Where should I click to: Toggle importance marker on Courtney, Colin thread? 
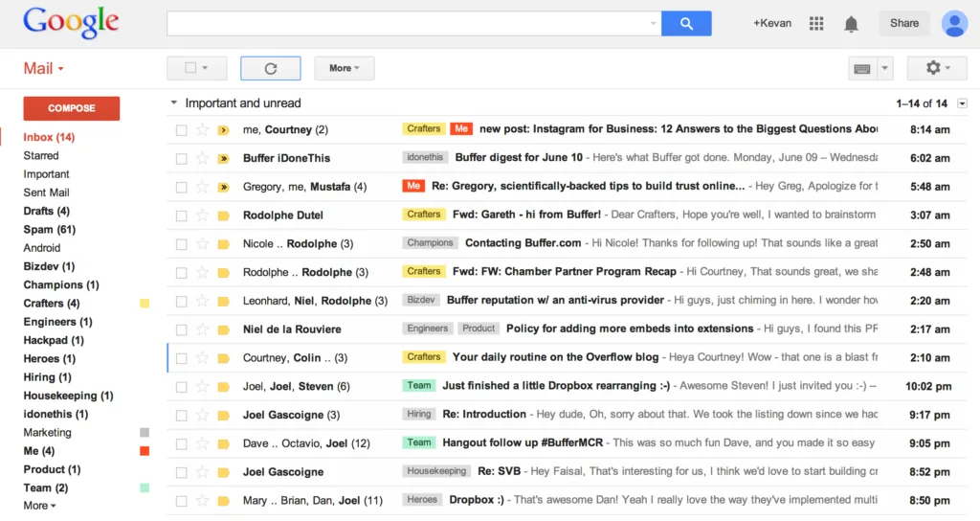pos(223,358)
